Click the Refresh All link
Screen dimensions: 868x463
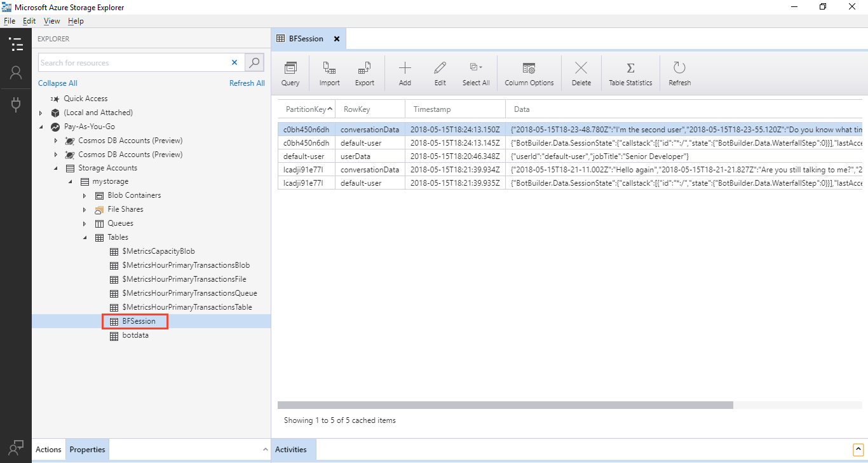click(247, 83)
